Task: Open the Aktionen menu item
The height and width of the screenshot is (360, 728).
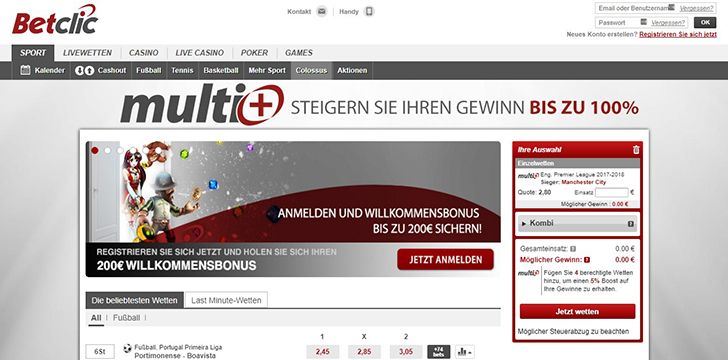Action: click(x=352, y=71)
